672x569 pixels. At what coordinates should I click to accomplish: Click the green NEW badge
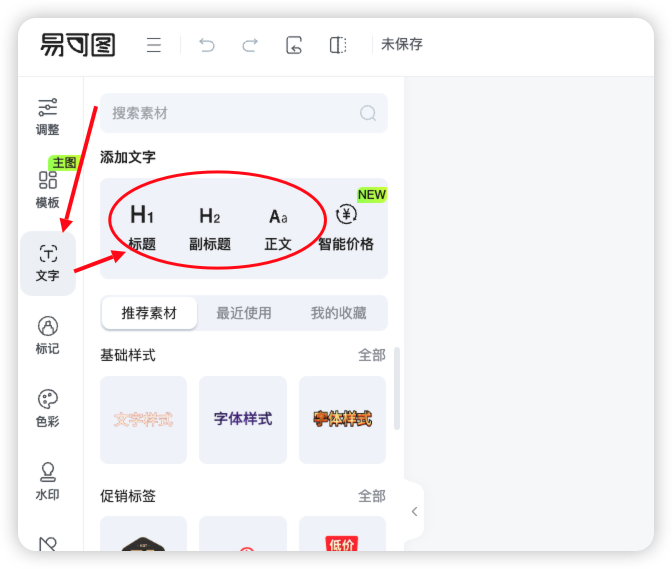point(372,195)
